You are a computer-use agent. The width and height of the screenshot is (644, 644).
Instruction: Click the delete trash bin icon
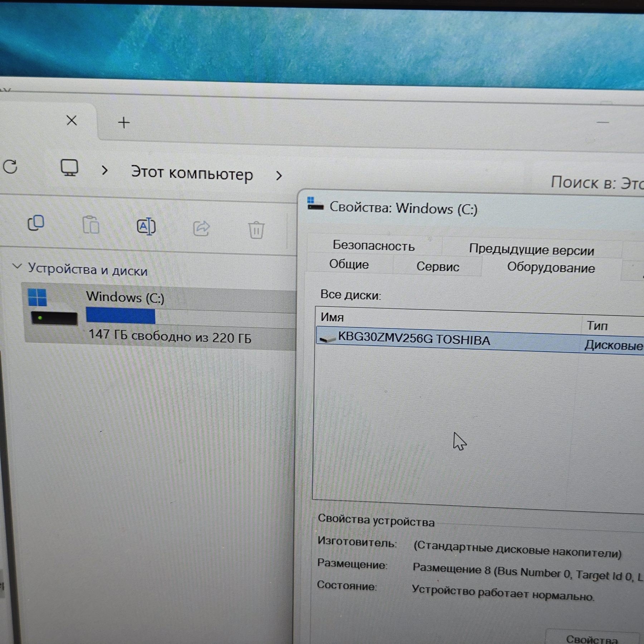coord(256,230)
